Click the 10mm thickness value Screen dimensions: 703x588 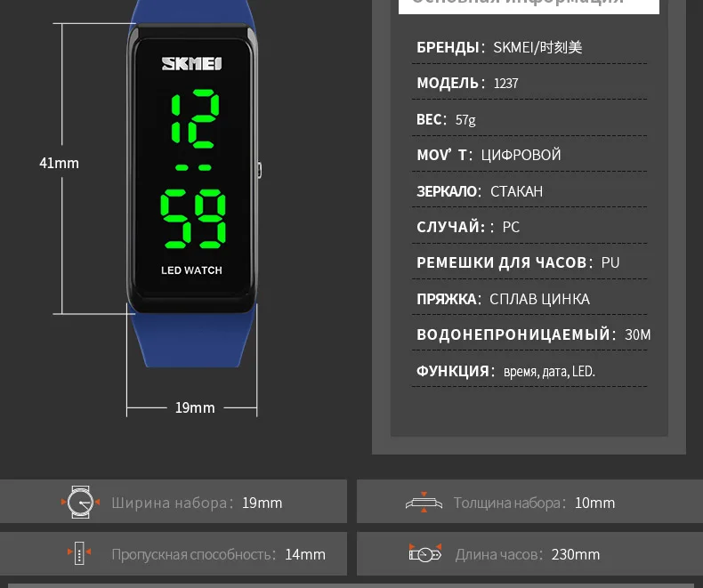[x=595, y=503]
